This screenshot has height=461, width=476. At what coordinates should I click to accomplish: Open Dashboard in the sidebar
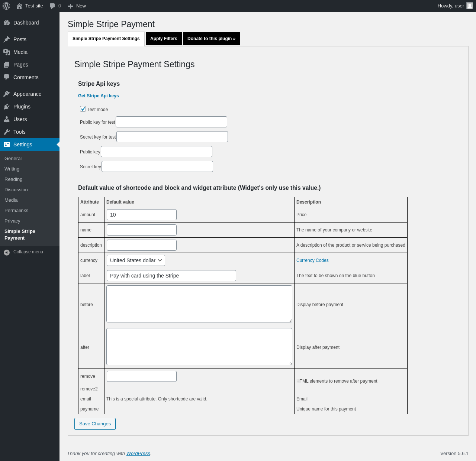point(30,23)
